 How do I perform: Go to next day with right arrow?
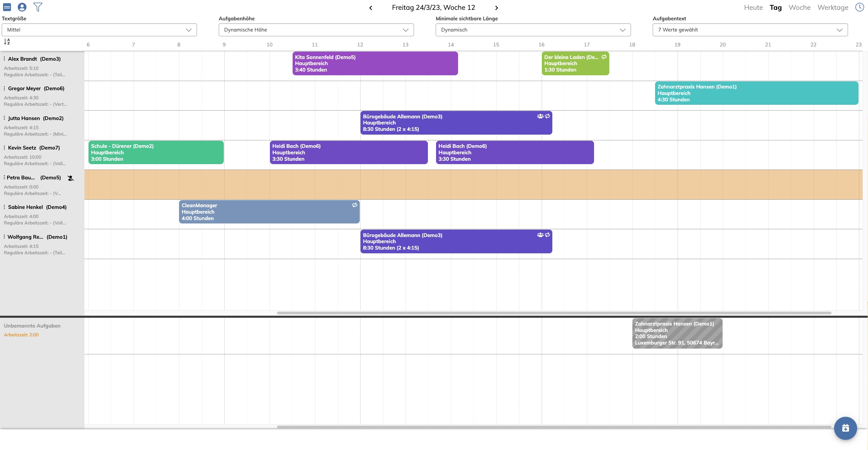(x=496, y=8)
